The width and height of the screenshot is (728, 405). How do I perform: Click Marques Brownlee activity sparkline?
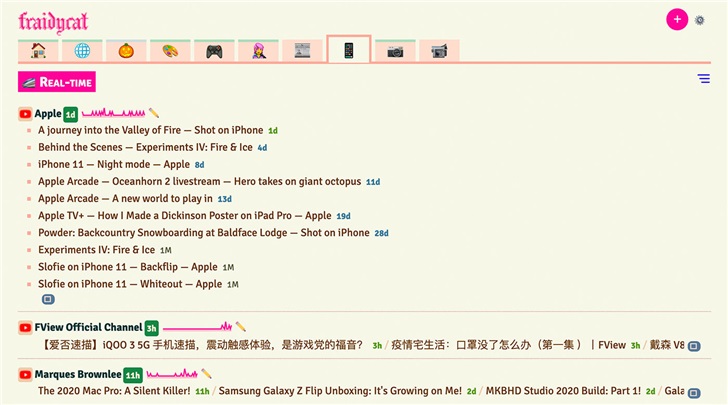click(x=172, y=373)
